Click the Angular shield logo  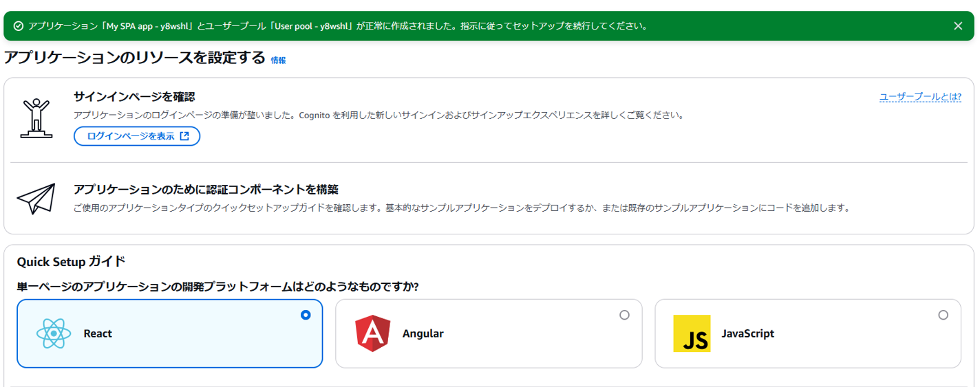click(x=373, y=333)
